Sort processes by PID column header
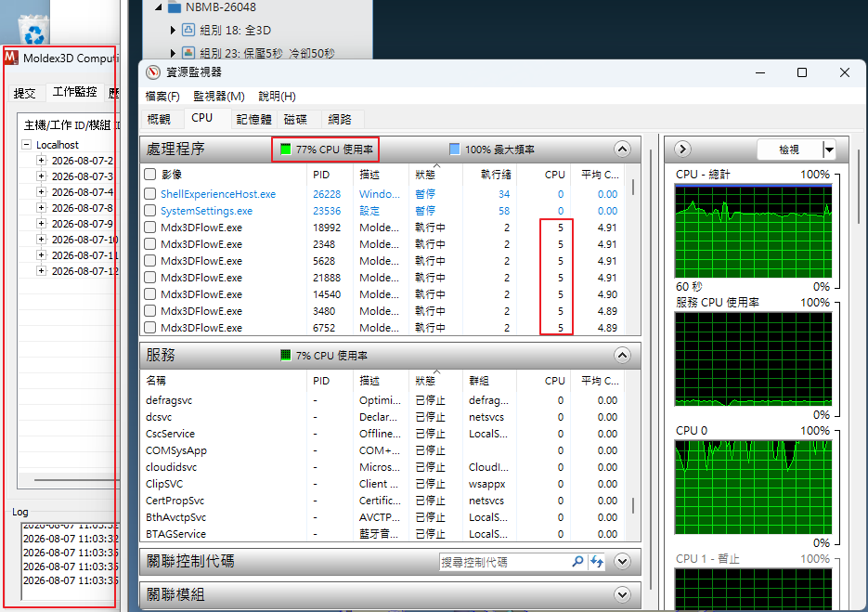 [330, 175]
